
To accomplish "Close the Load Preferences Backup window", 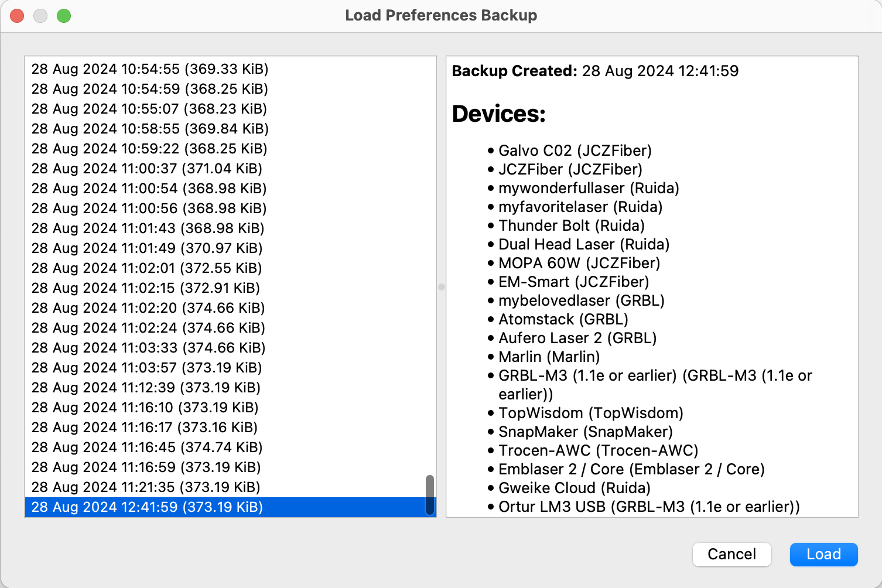I will (18, 16).
